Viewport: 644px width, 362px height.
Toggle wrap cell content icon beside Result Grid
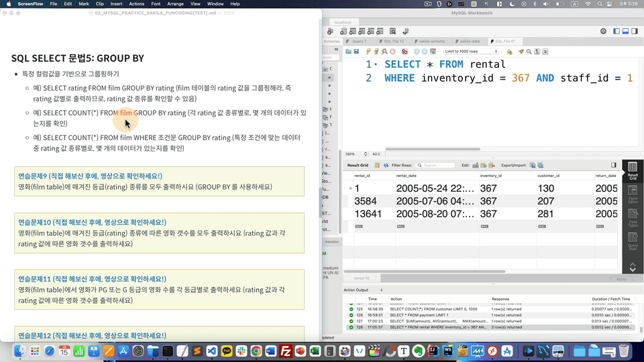pos(377,166)
